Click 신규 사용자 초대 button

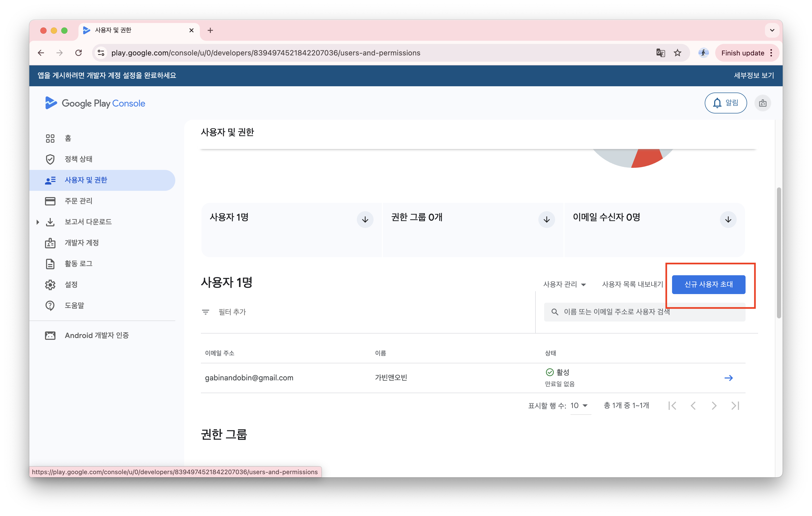(708, 284)
